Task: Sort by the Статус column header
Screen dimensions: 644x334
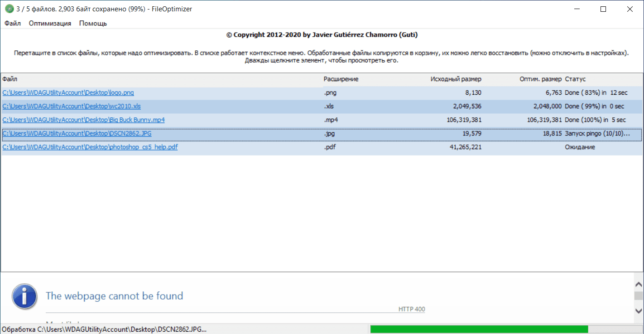Action: click(x=575, y=79)
